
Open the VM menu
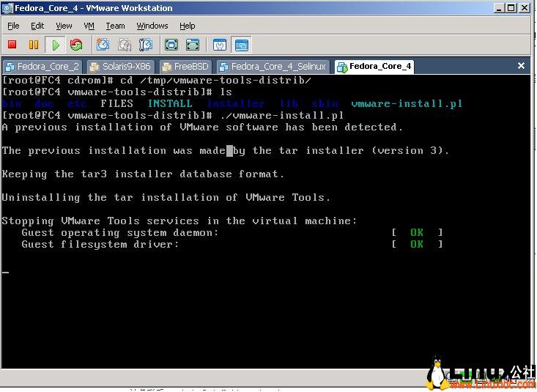89,26
